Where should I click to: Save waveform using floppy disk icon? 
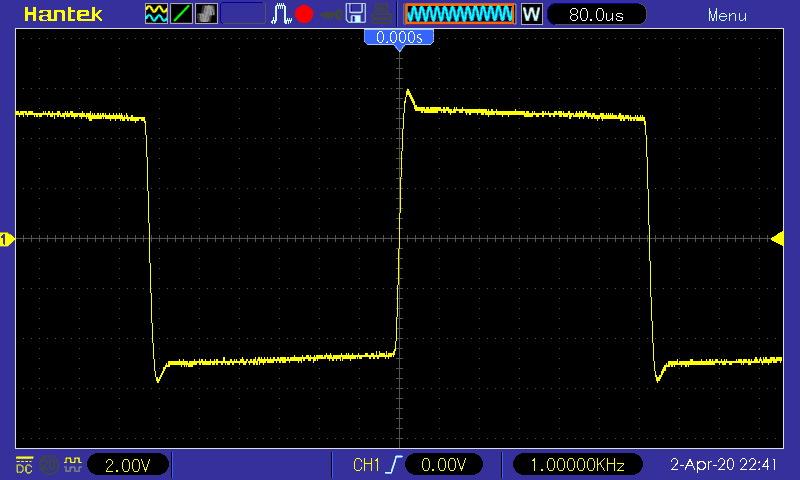(x=356, y=14)
